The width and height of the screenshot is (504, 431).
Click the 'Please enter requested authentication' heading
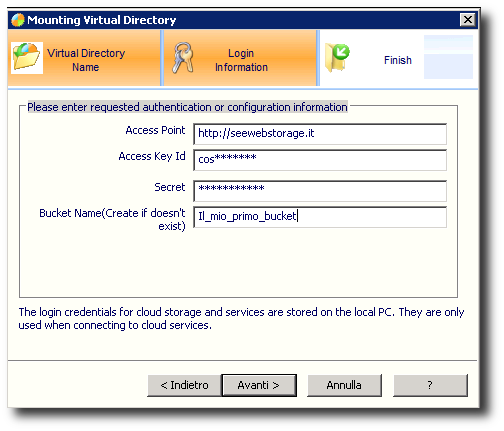click(187, 107)
